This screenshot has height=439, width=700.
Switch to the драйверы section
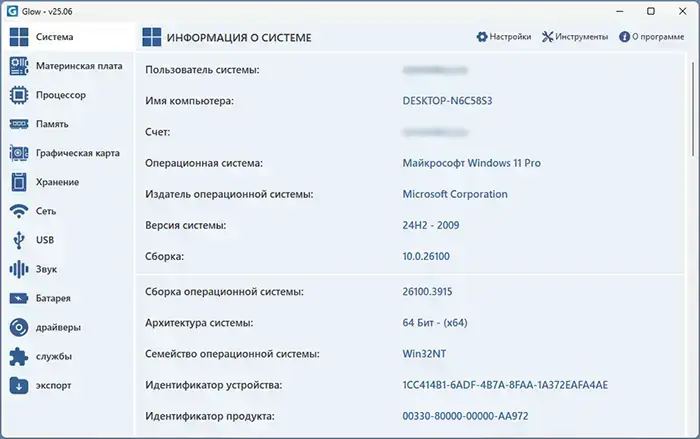coord(59,327)
